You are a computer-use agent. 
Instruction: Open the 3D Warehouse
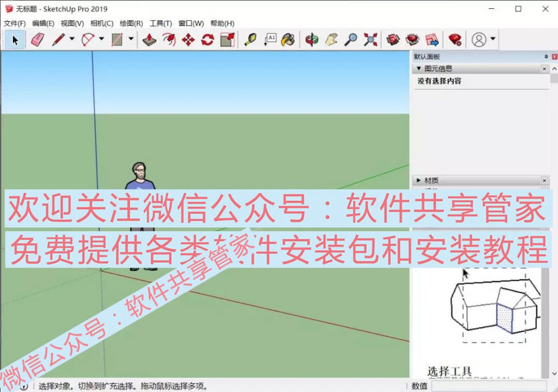point(393,39)
